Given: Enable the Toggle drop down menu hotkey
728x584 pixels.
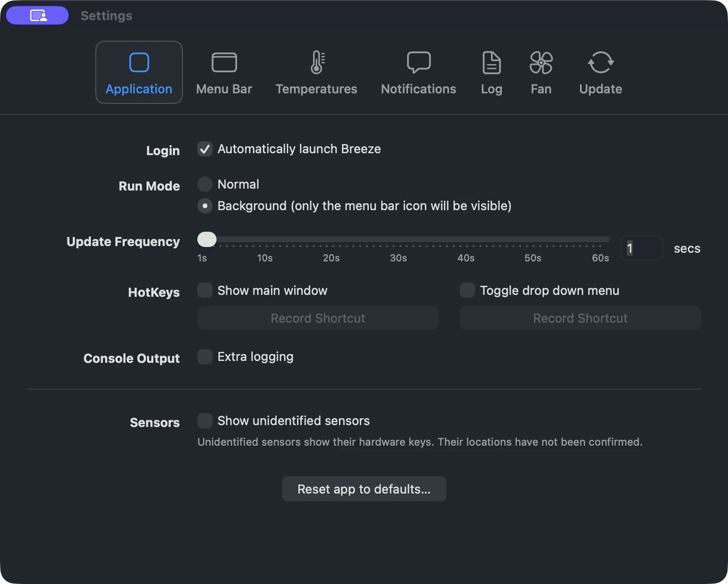Looking at the screenshot, I should pos(467,290).
